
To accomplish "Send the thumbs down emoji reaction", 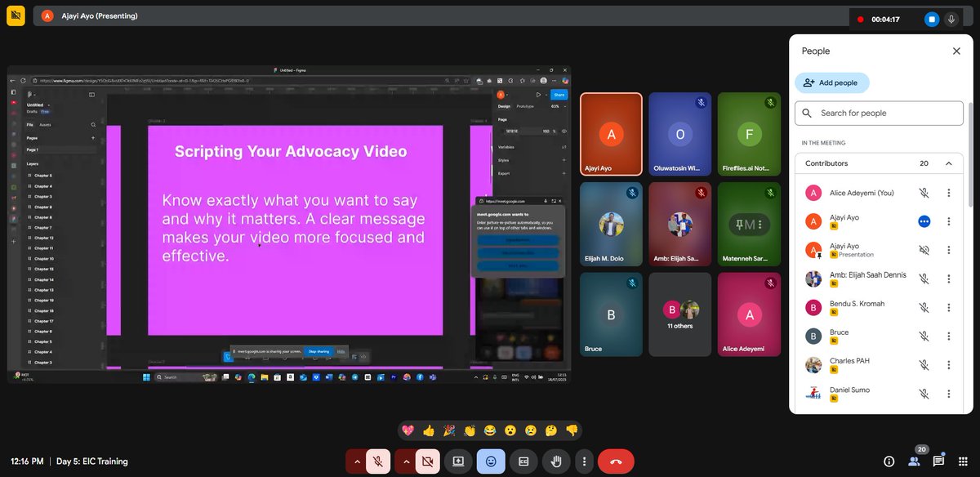I will click(572, 430).
